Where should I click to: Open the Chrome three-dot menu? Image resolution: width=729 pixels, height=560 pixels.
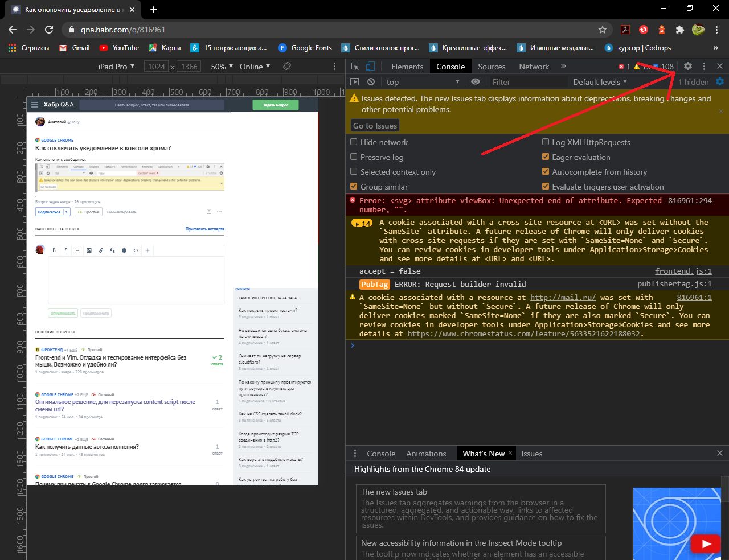(x=718, y=30)
